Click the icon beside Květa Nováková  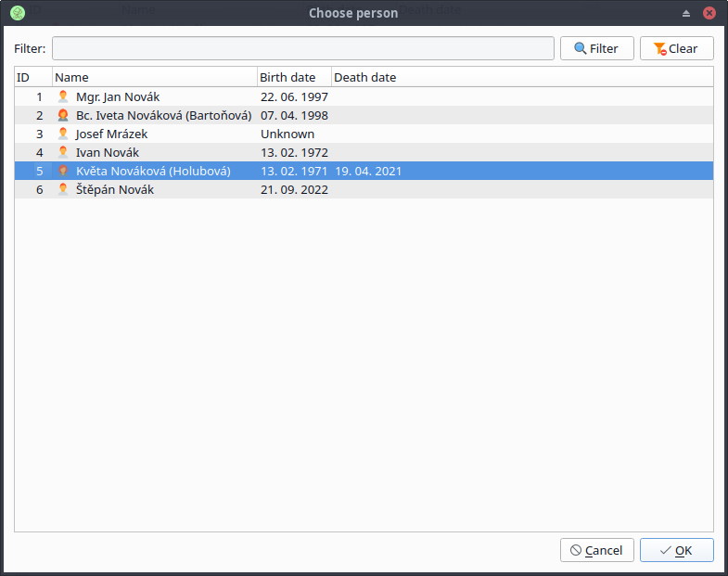pyautogui.click(x=63, y=171)
